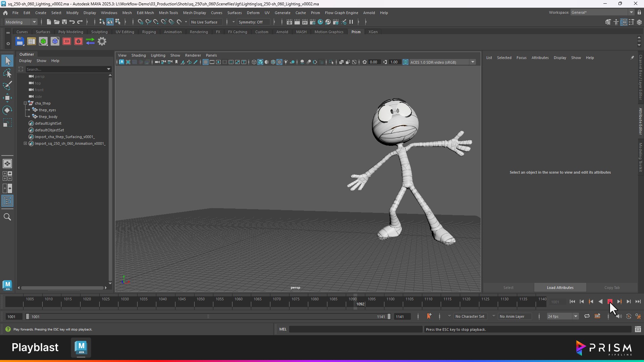Click the Redo arrow in status line
Image resolution: width=644 pixels, height=362 pixels.
(80, 22)
